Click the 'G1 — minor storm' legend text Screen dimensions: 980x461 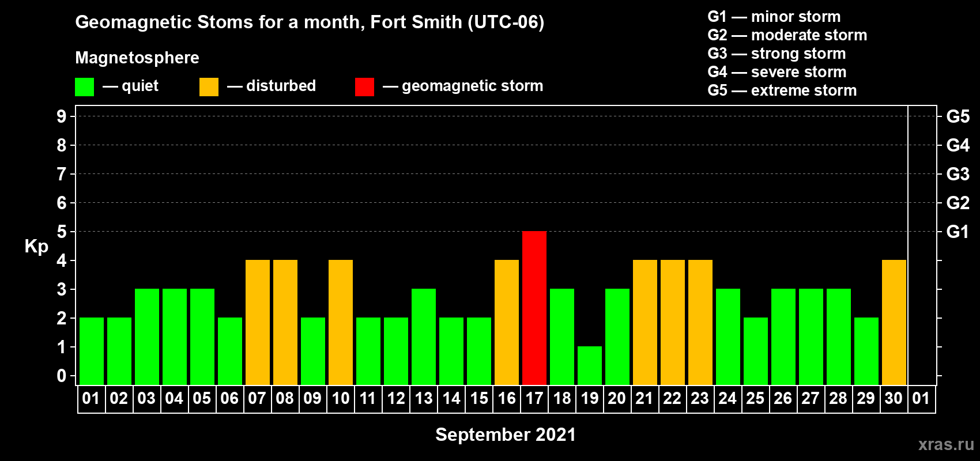[774, 17]
